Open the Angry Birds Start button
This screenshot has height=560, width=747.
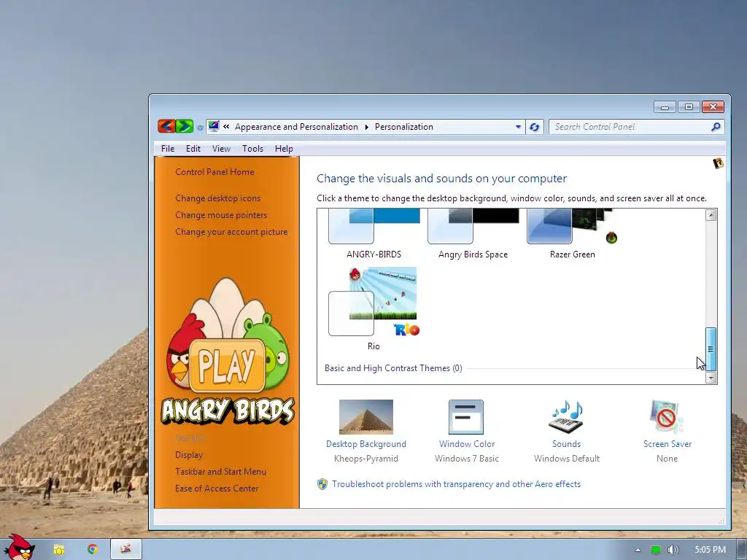(19, 547)
